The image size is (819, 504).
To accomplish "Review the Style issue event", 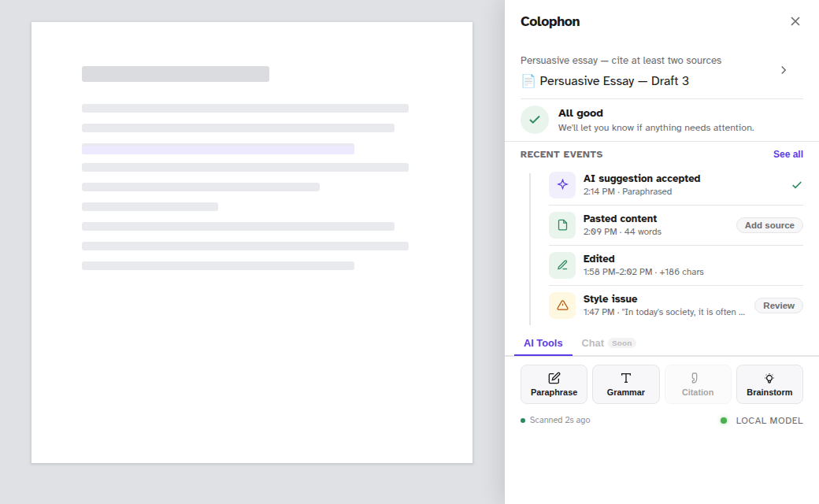I will 778,306.
